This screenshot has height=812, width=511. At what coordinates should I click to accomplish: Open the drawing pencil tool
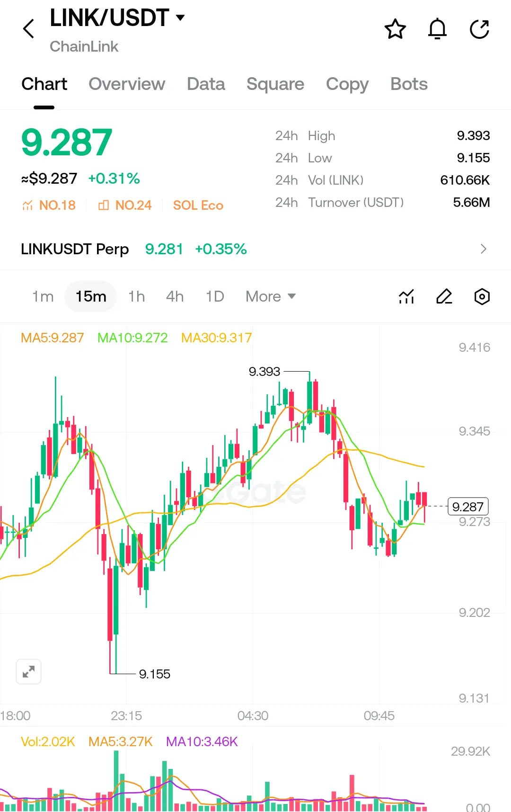coord(444,297)
